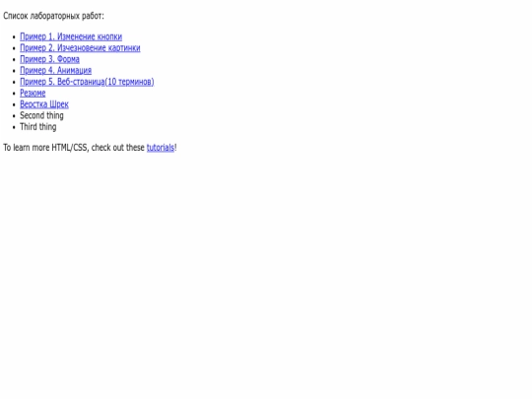
Task: Click the bullet before Third thing
Action: pos(14,127)
